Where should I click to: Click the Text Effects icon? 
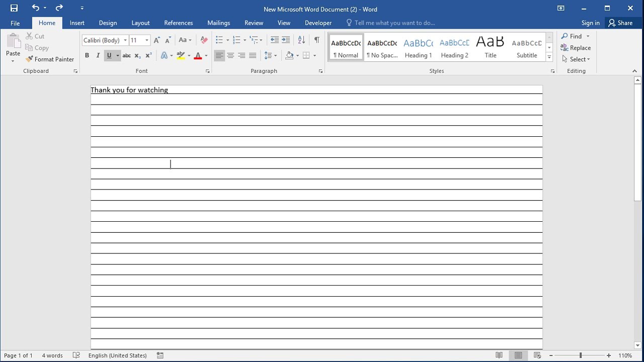click(x=164, y=55)
